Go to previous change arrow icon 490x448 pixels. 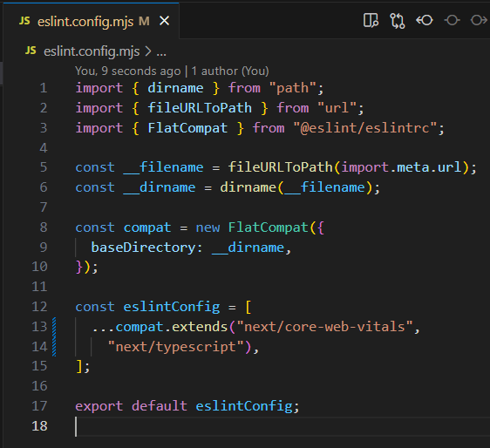click(425, 21)
